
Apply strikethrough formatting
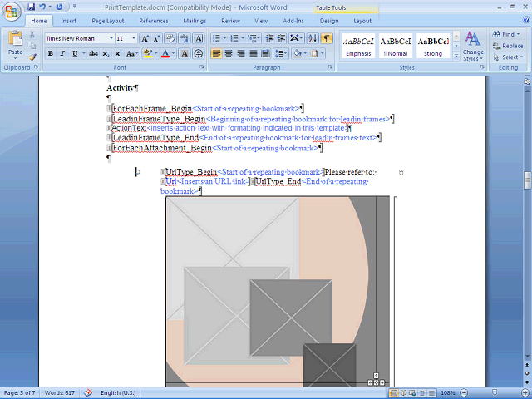coord(93,53)
